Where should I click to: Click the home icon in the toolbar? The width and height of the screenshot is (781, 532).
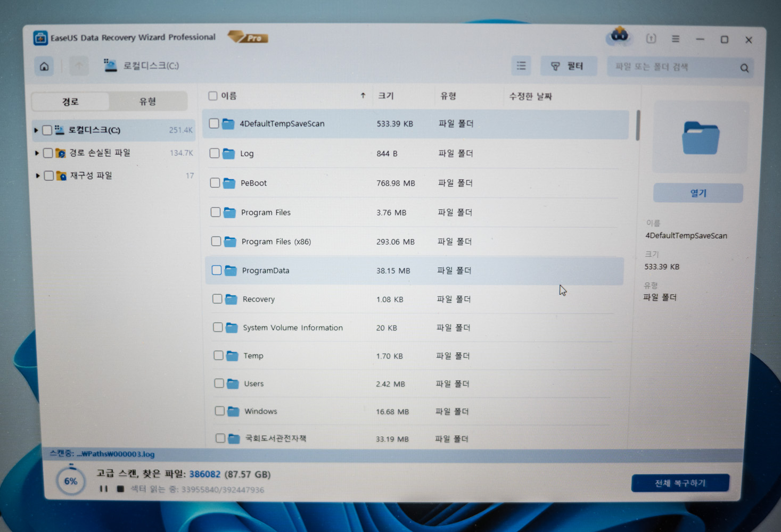44,66
